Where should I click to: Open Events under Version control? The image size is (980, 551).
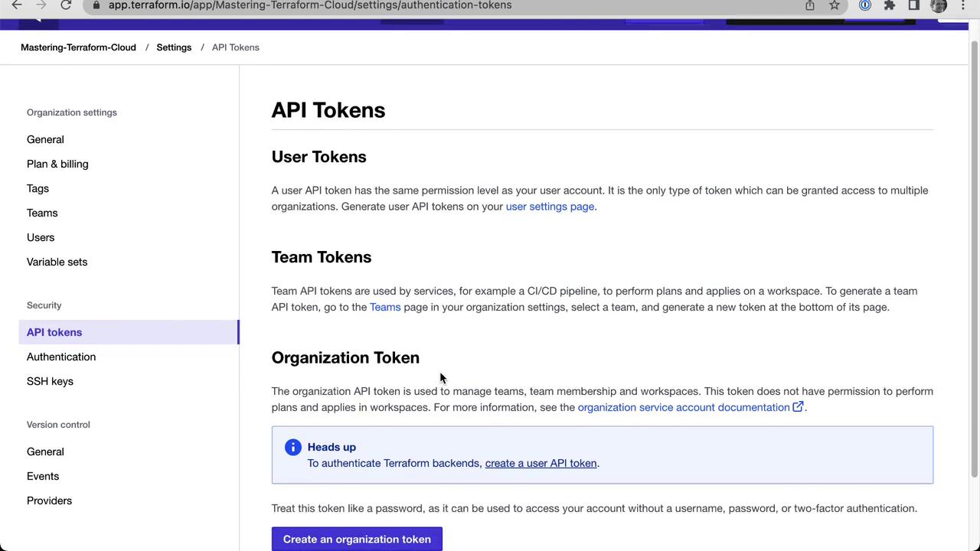pyautogui.click(x=43, y=476)
